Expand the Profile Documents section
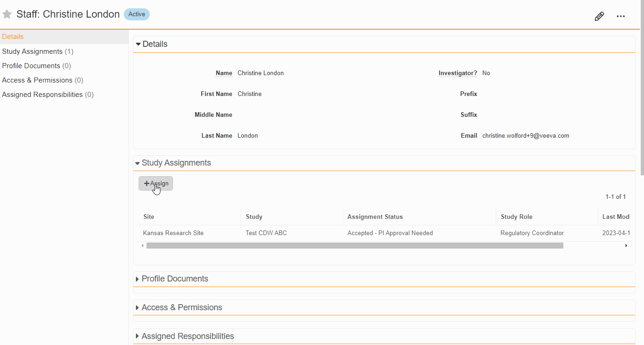644x345 pixels. point(137,279)
